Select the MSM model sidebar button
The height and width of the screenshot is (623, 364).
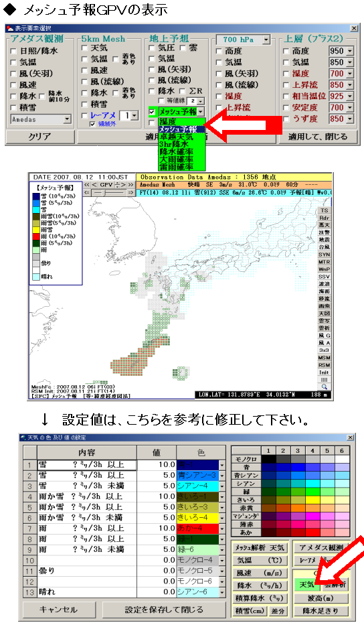pos(325,358)
